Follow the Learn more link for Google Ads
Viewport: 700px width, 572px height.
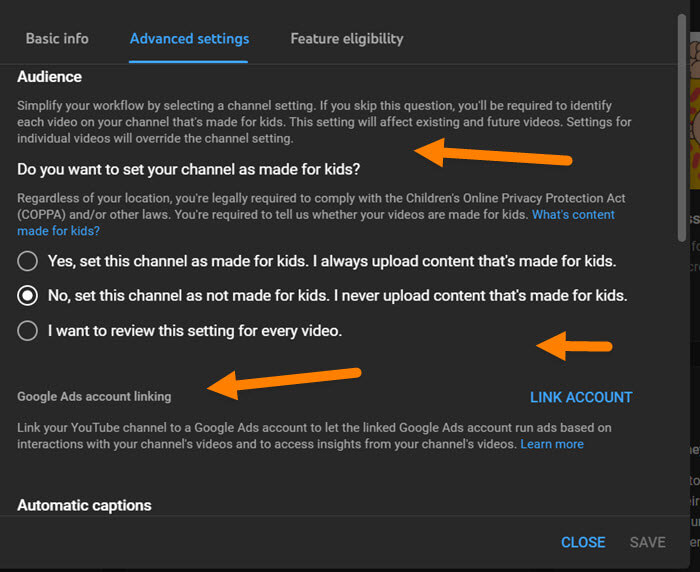[552, 444]
